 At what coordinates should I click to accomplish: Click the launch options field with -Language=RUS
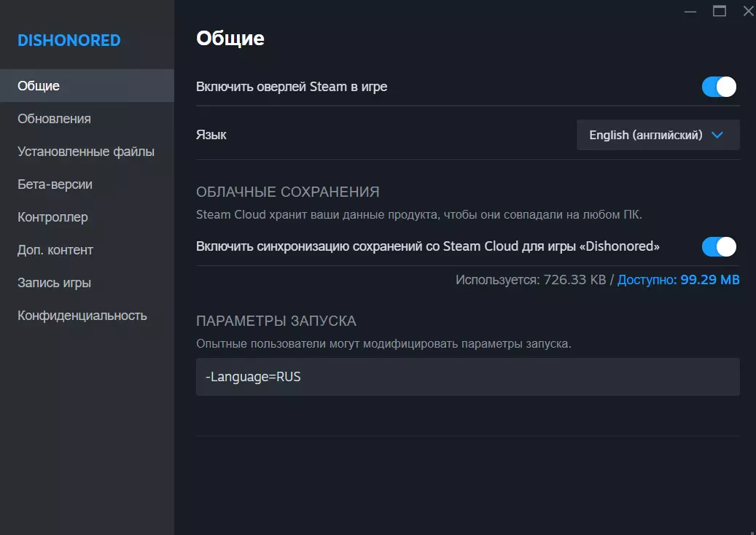(x=467, y=377)
